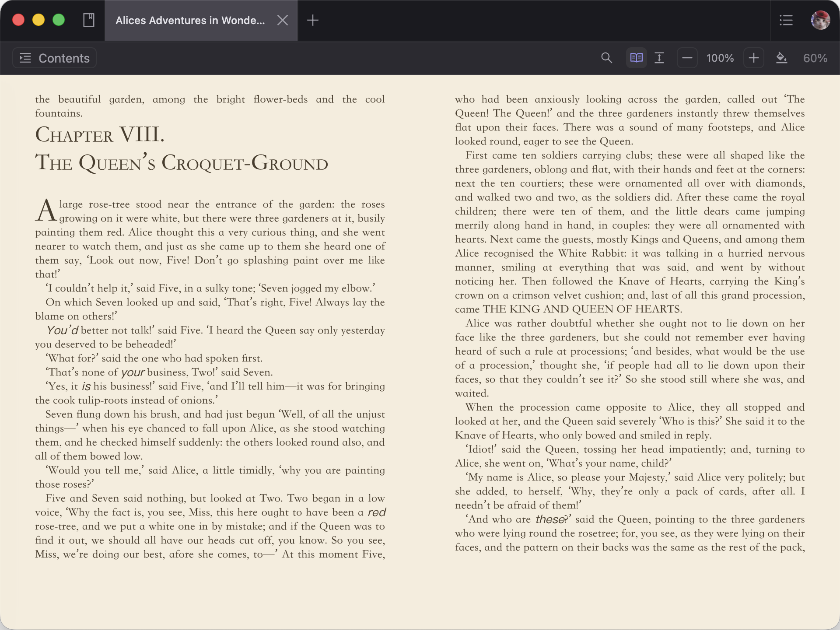This screenshot has width=840, height=630.
Task: Zoom out with the minus button
Action: click(687, 58)
